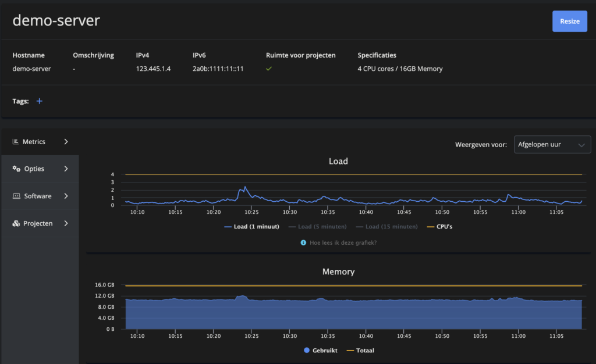Open the Afgelopen uur time range dropdown
The width and height of the screenshot is (596, 364).
pos(552,145)
